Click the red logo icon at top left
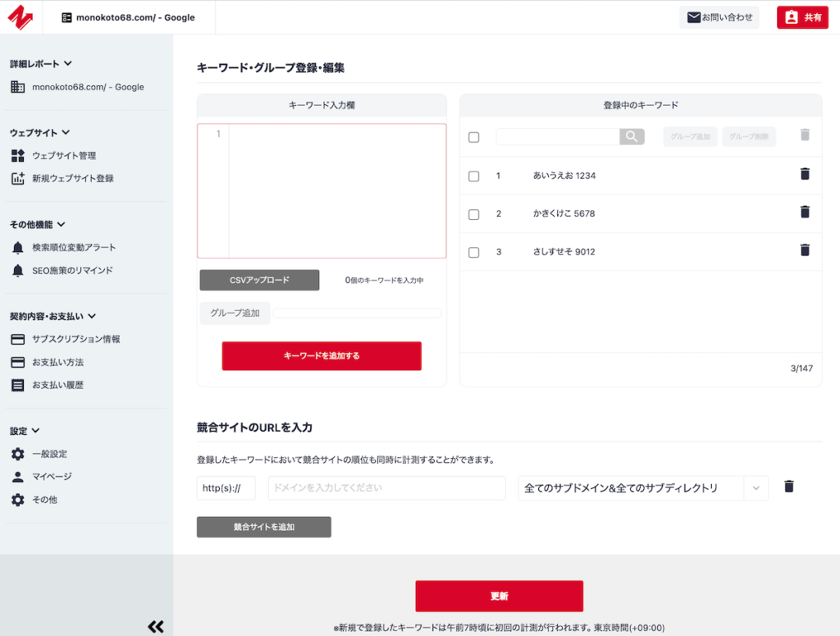Image resolution: width=840 pixels, height=636 pixels. pyautogui.click(x=20, y=17)
